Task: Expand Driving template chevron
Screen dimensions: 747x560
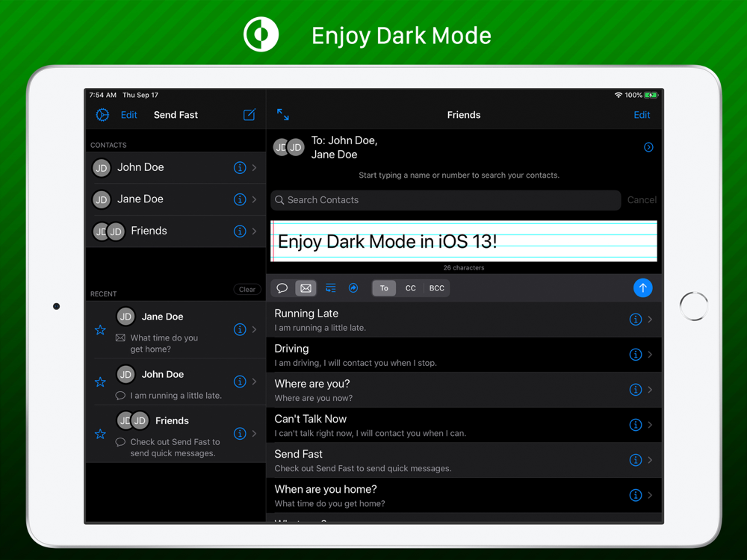Action: click(x=651, y=355)
